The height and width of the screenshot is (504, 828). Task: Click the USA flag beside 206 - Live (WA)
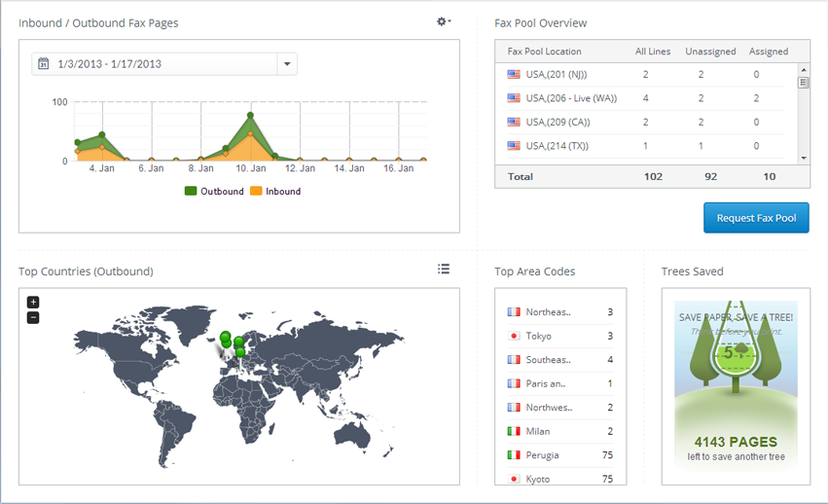(x=514, y=98)
